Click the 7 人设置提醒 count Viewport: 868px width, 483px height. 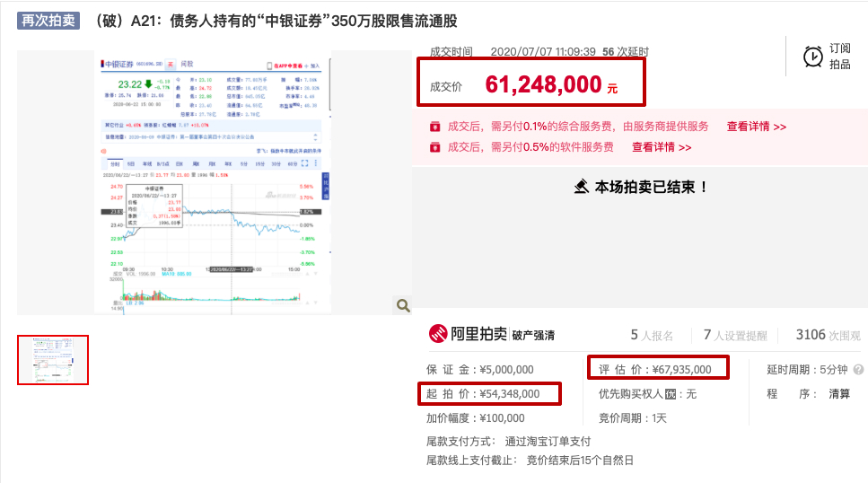point(735,335)
